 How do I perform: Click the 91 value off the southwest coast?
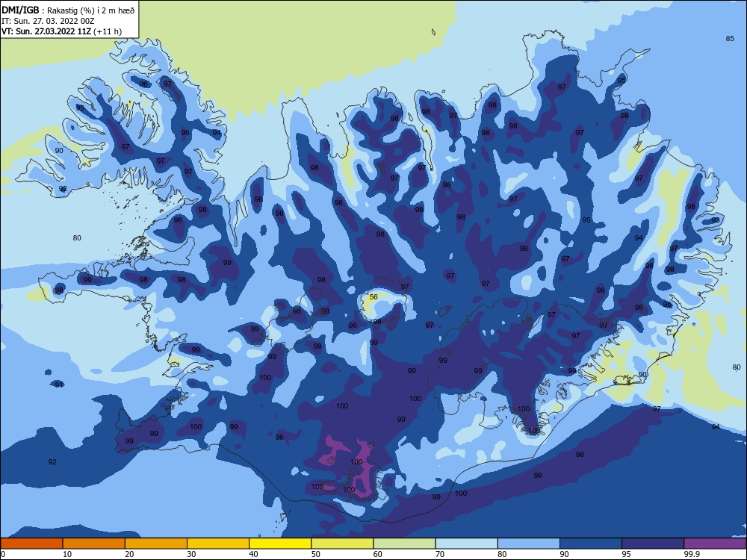click(x=59, y=385)
